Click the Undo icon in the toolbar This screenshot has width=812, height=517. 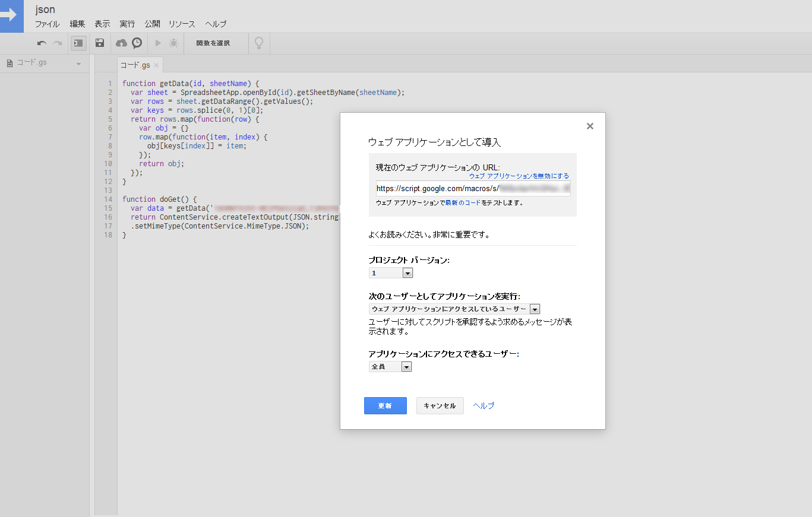pyautogui.click(x=40, y=43)
